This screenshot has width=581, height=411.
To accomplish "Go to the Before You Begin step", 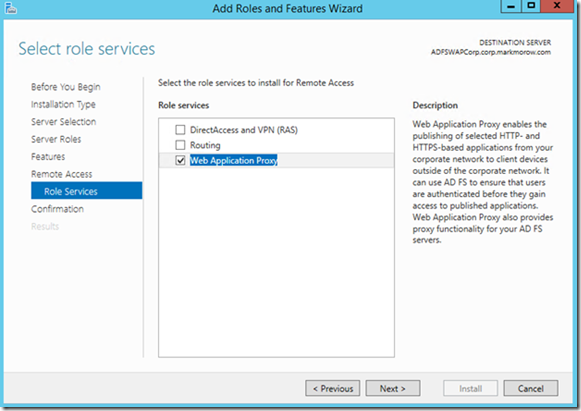I will pyautogui.click(x=66, y=87).
